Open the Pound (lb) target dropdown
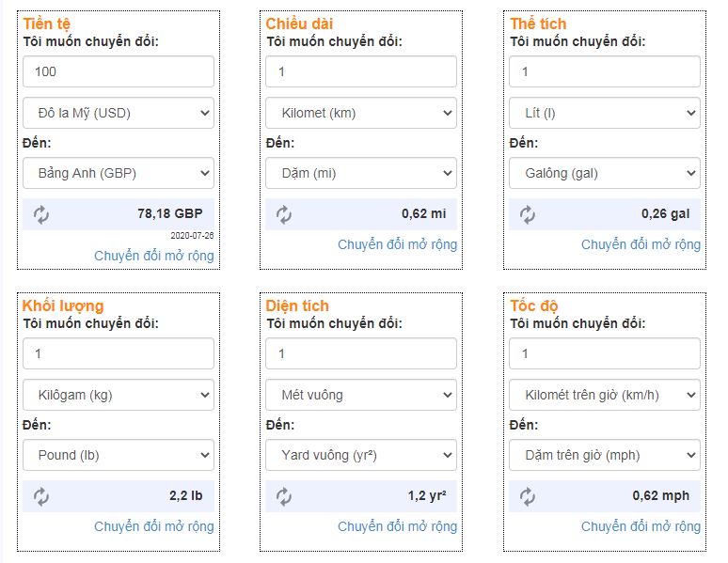 coord(119,455)
